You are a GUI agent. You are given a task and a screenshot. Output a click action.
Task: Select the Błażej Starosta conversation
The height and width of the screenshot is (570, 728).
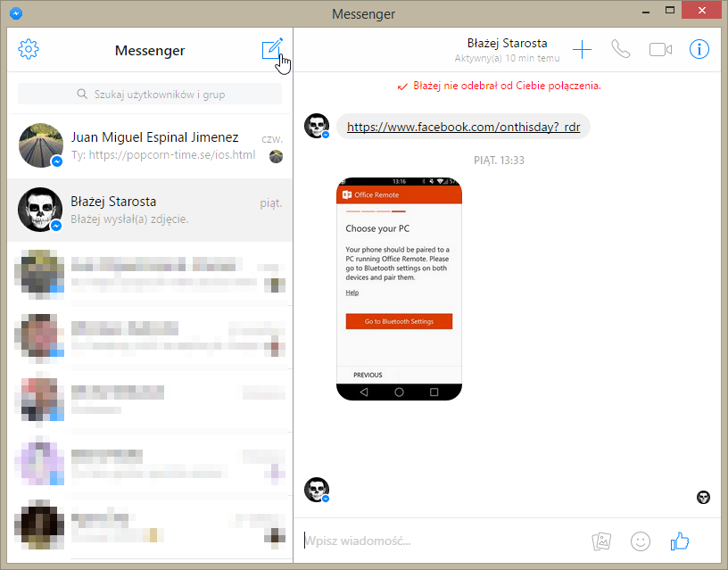(x=150, y=210)
